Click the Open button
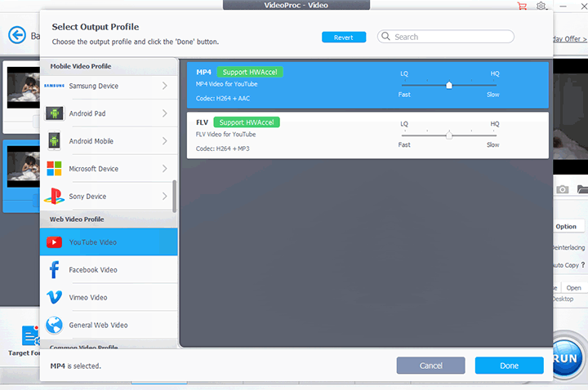Screen dimensions: 588x390 pyautogui.click(x=574, y=288)
